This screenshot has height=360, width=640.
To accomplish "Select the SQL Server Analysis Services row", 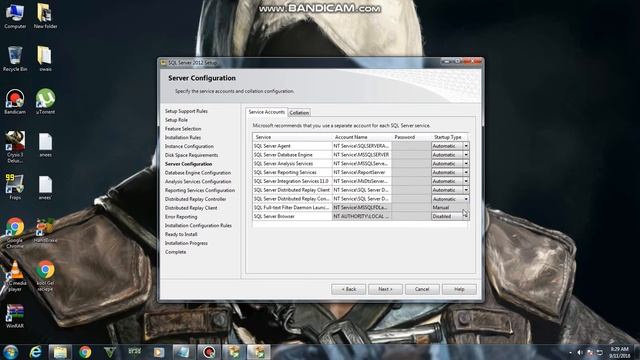I will point(361,163).
